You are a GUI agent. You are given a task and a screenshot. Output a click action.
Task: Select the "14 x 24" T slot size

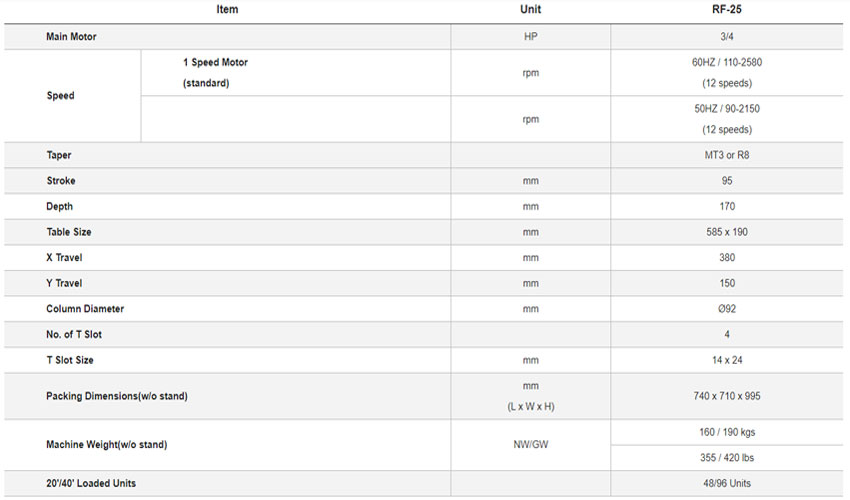coord(726,360)
